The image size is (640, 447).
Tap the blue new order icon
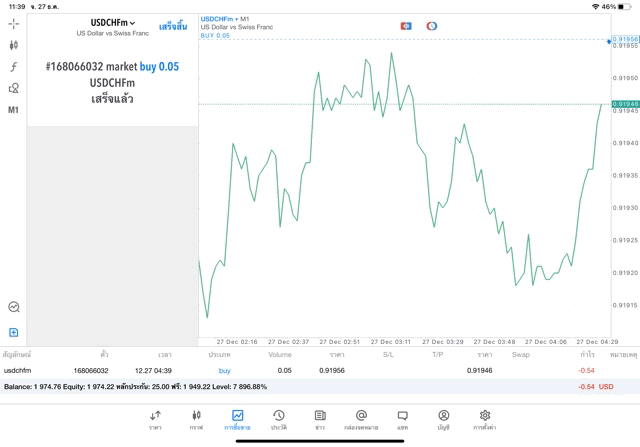14,332
